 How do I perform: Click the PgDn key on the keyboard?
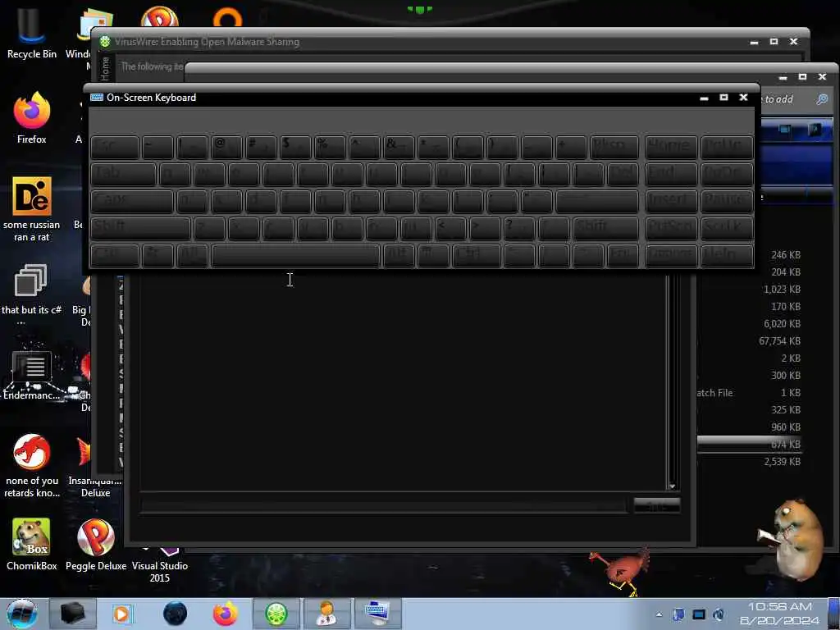click(x=727, y=174)
